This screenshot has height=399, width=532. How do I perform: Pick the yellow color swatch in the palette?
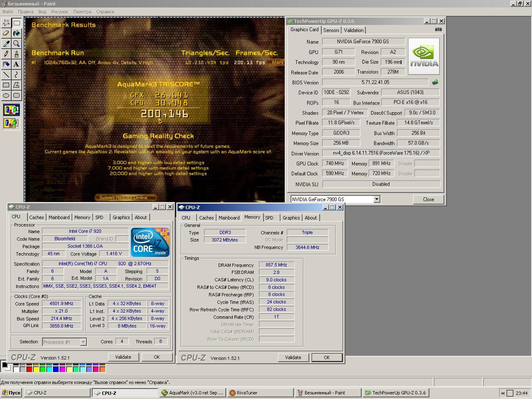[36, 369]
